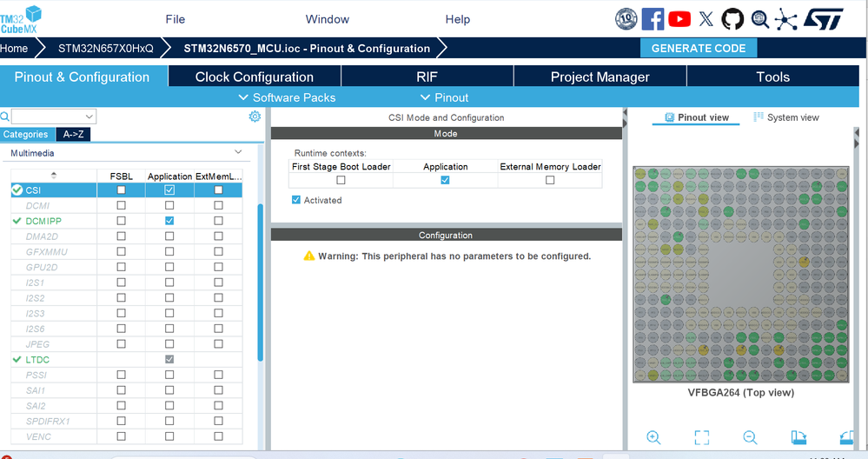The height and width of the screenshot is (459, 868).
Task: Toggle CSI FSBL checkbox in peripheral list
Action: (122, 190)
